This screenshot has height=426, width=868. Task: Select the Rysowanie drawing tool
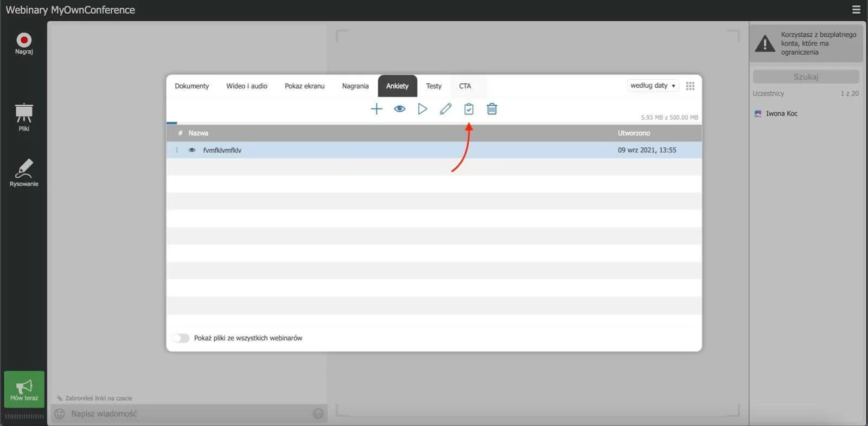point(24,173)
